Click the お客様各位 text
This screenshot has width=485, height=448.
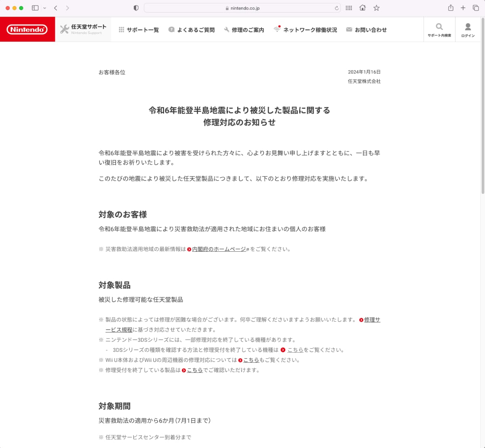[x=112, y=72]
